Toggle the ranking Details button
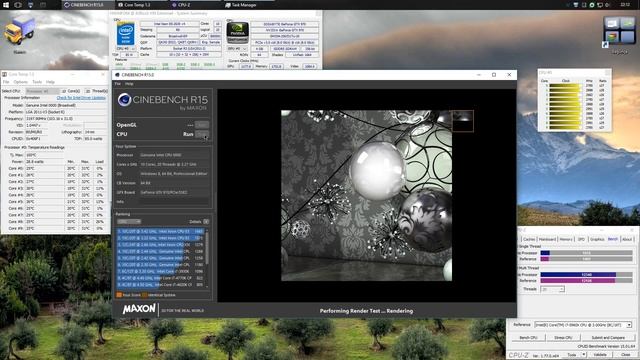This screenshot has width=640, height=360. pyautogui.click(x=206, y=222)
